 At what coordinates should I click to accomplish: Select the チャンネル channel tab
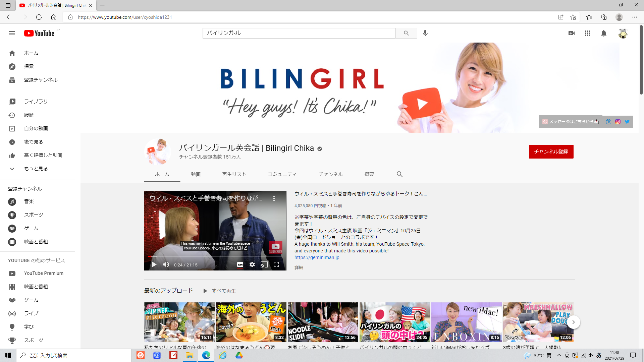point(331,174)
